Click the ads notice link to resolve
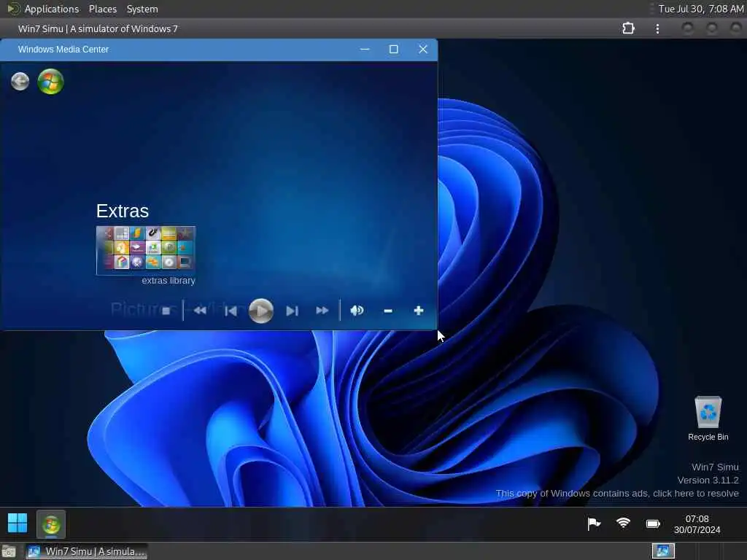The image size is (747, 560). 617,494
